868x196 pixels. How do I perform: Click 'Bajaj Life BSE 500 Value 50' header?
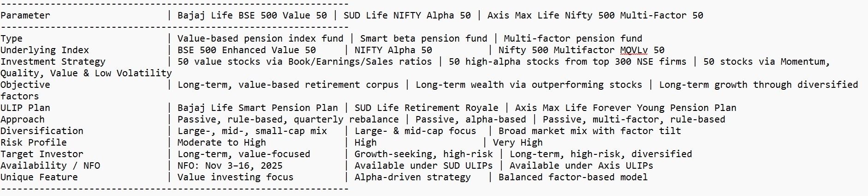coord(252,15)
